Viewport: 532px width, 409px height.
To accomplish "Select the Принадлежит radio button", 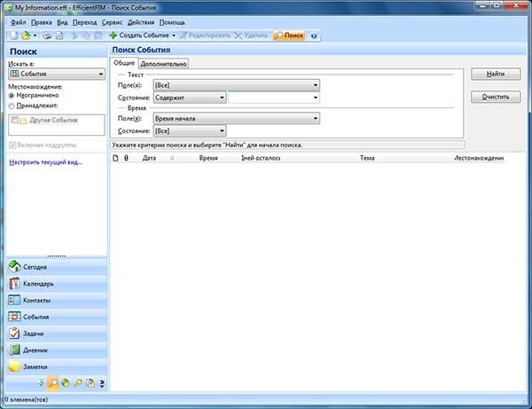I will point(12,106).
